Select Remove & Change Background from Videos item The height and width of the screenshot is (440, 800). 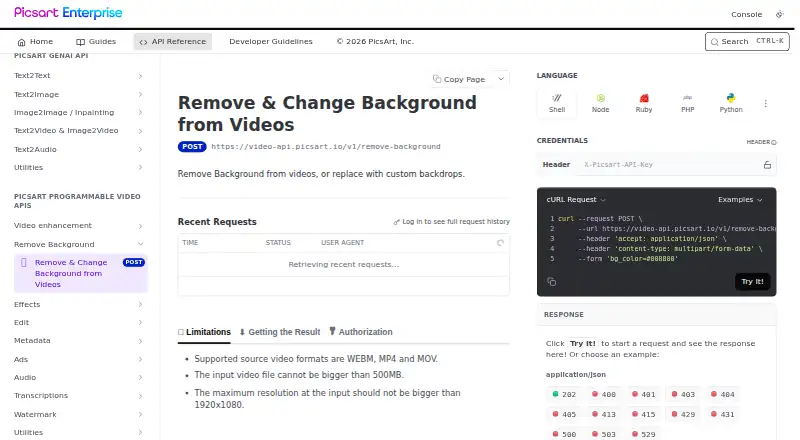click(x=81, y=273)
